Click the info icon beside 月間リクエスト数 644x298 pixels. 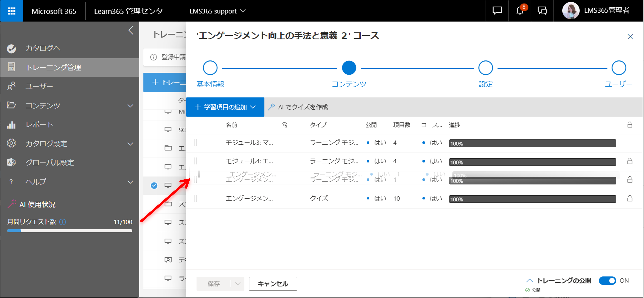63,222
